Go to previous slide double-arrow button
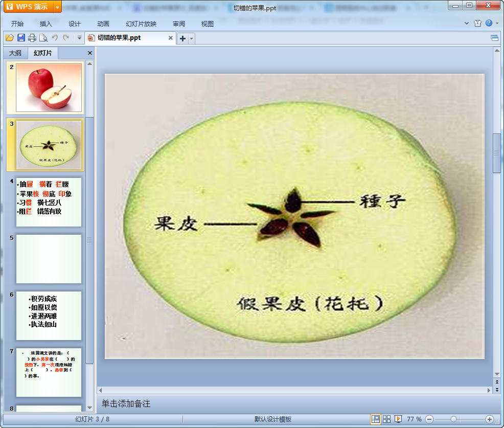 coord(497,381)
